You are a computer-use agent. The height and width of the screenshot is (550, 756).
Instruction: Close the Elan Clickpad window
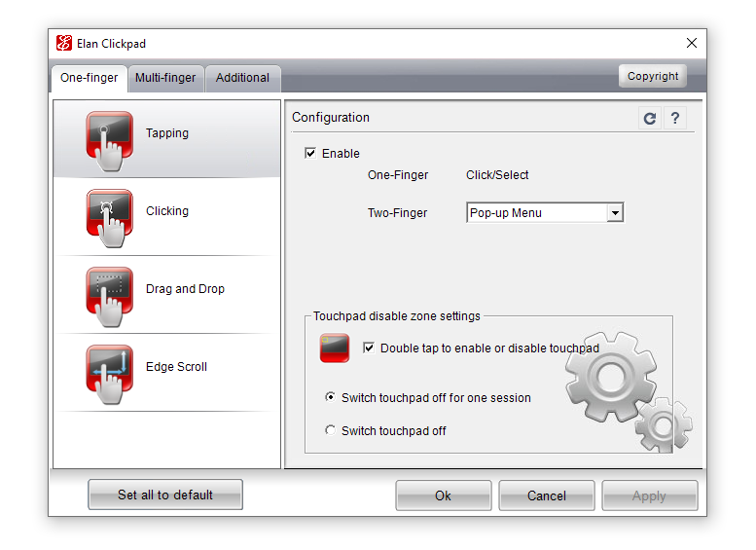(692, 43)
